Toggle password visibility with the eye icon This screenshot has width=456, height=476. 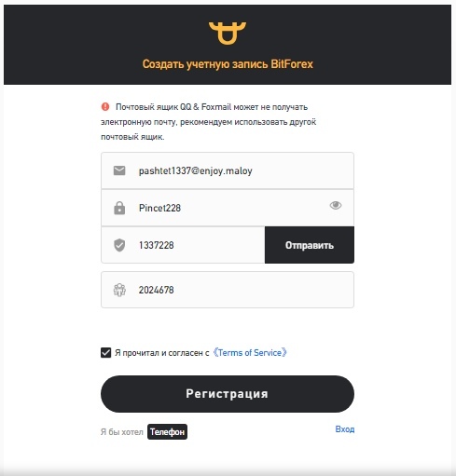pyautogui.click(x=336, y=205)
